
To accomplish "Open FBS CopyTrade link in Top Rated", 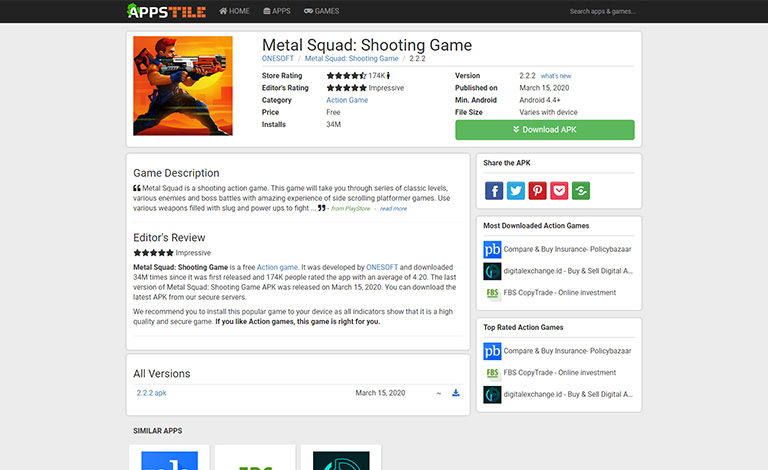I will coord(560,373).
